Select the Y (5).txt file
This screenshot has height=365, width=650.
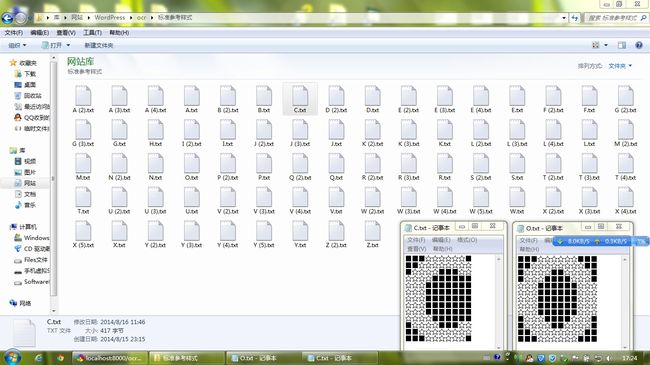tap(264, 234)
